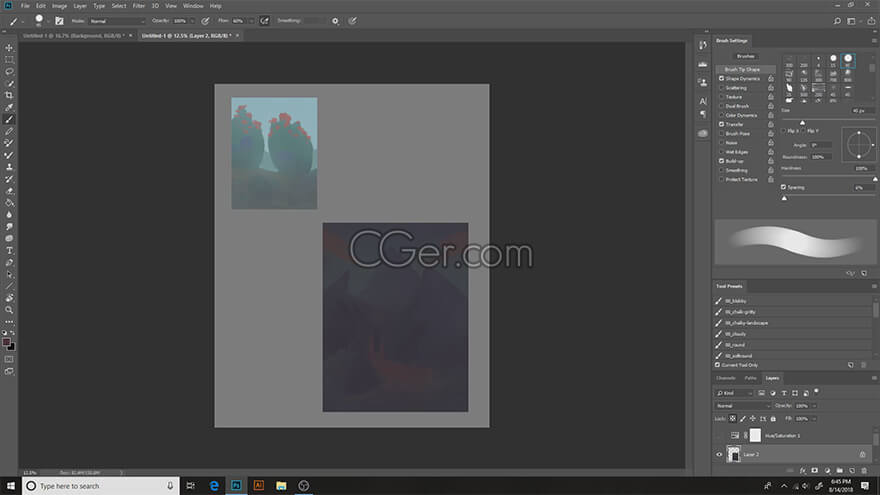Enable Texture checkbox
Viewport: 880px width, 495px height.
[721, 97]
